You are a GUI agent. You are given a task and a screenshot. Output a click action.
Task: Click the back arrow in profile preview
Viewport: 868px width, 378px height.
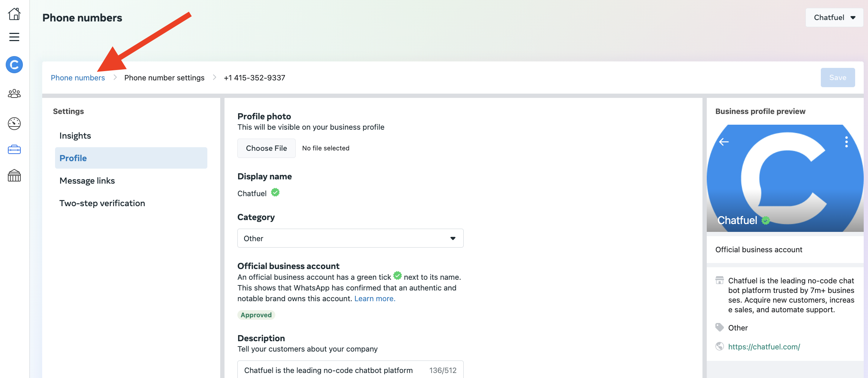click(724, 142)
